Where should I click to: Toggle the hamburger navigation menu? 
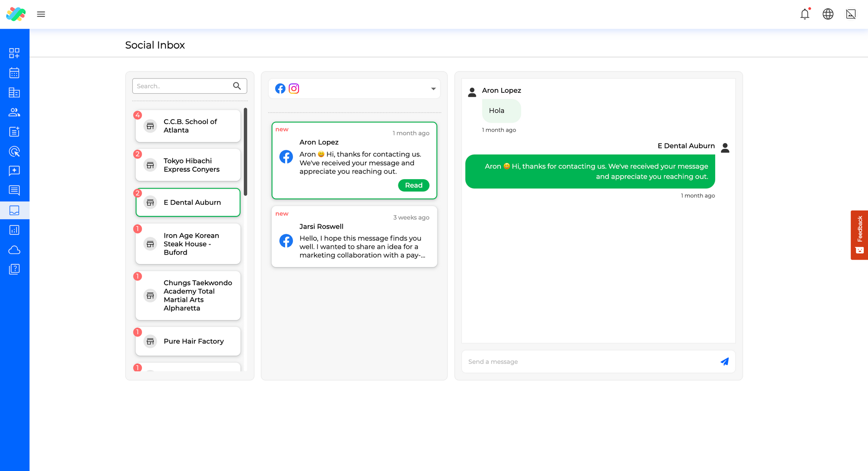point(41,14)
